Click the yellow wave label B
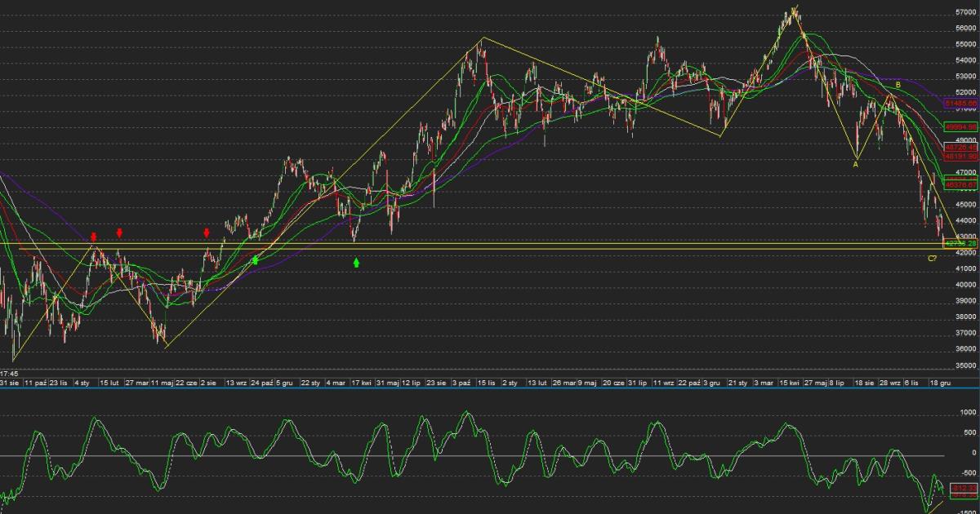 [x=898, y=85]
